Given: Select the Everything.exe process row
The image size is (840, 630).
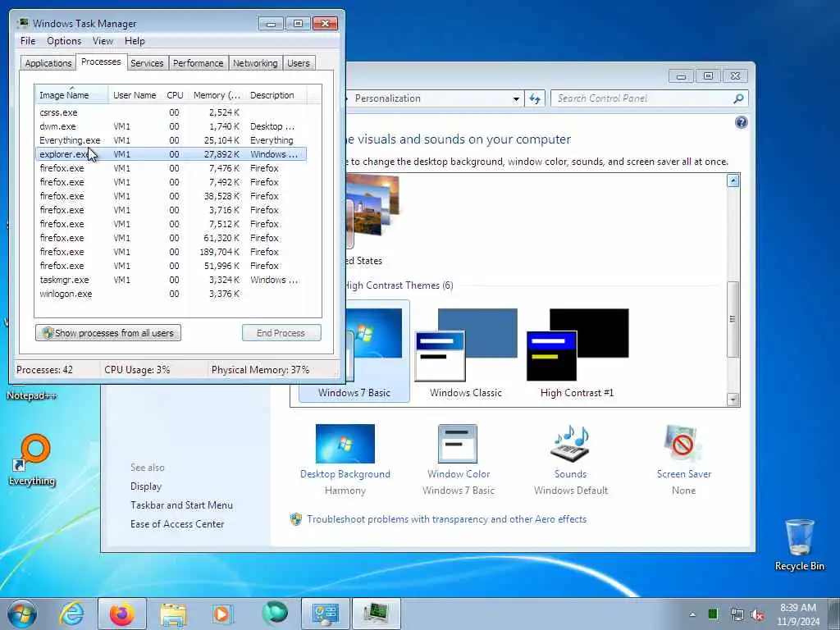Looking at the screenshot, I should coord(171,140).
